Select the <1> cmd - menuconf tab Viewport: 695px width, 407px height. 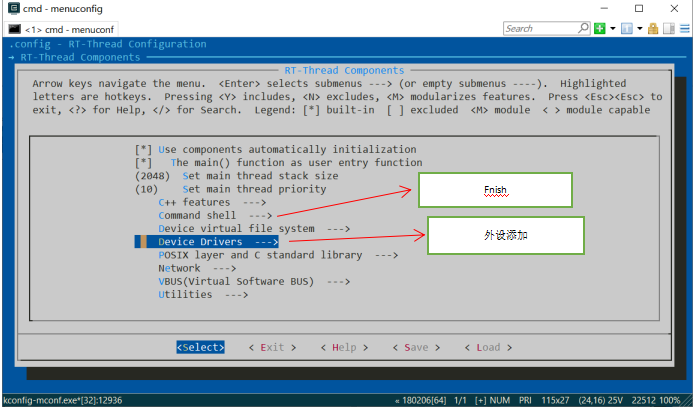point(62,29)
